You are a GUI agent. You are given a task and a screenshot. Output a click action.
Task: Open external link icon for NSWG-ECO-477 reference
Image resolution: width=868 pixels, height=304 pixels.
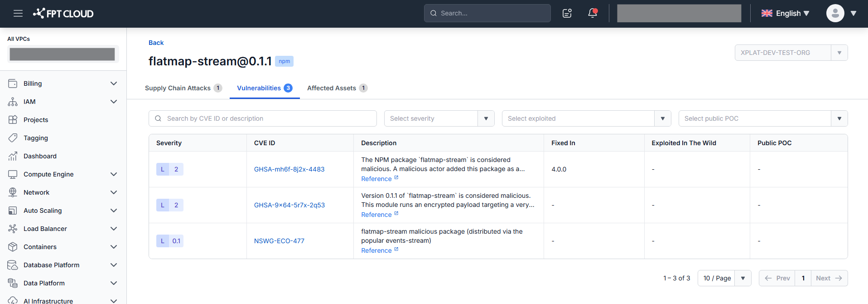[396, 250]
